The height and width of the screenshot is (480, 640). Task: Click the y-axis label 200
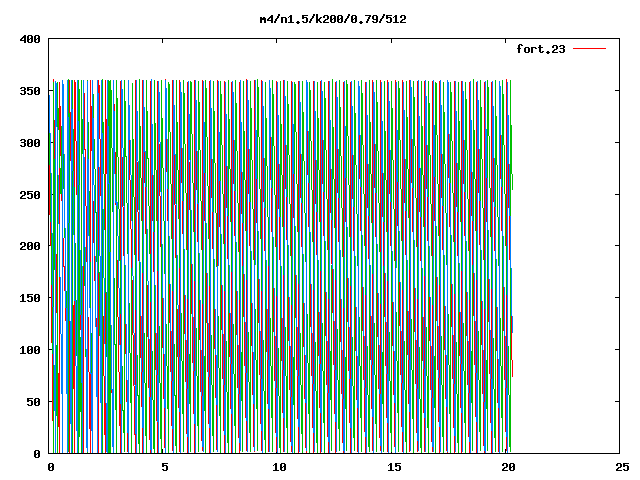tap(30, 246)
